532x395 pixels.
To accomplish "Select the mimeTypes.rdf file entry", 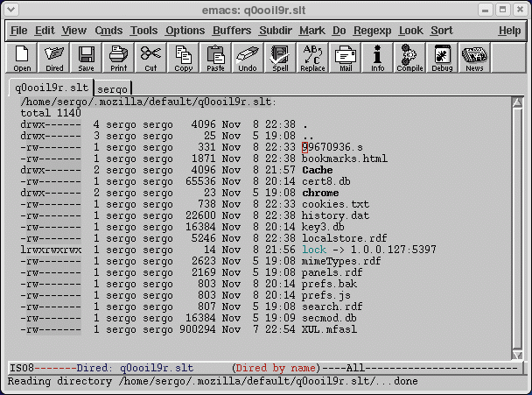I will pos(341,261).
